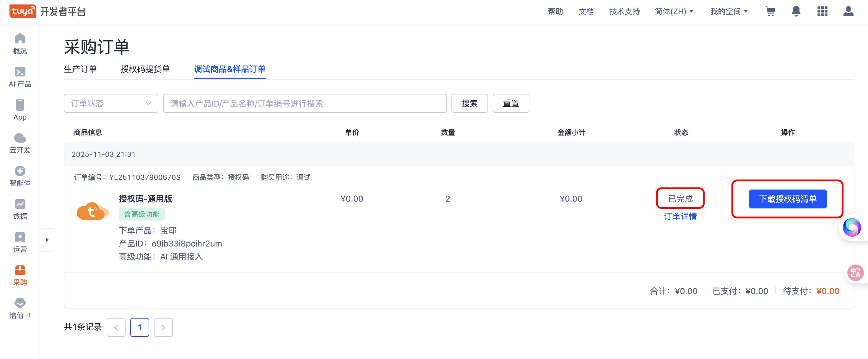Switch to 授权码提货单 tab
The height and width of the screenshot is (359, 868).
click(x=145, y=69)
